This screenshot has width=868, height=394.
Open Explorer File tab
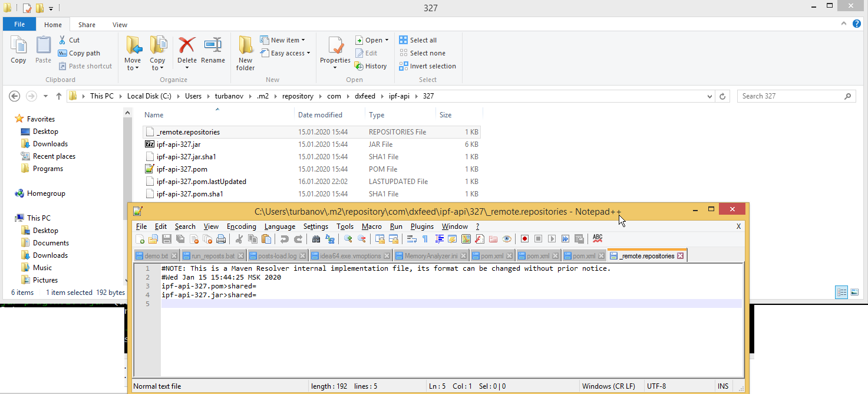(19, 25)
